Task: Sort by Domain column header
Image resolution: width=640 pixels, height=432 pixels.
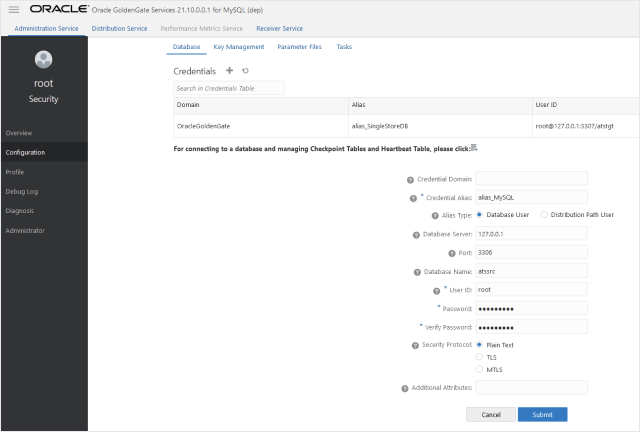Action: tap(261, 105)
